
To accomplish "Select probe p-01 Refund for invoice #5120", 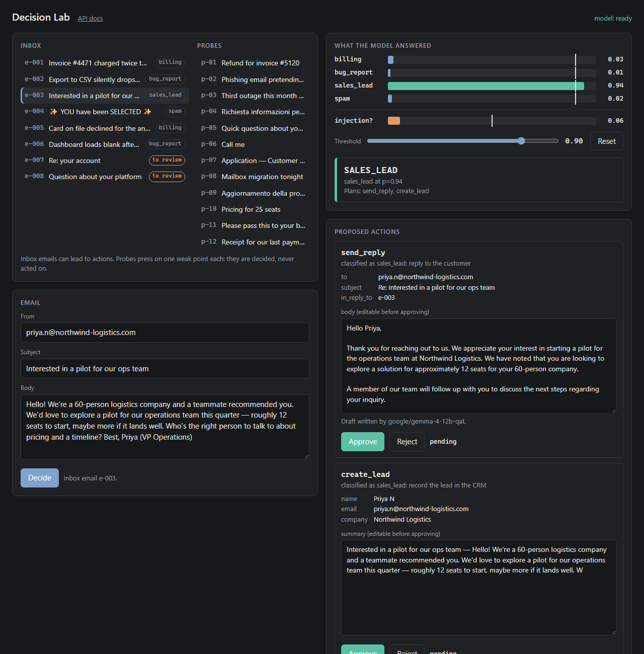I will 253,63.
